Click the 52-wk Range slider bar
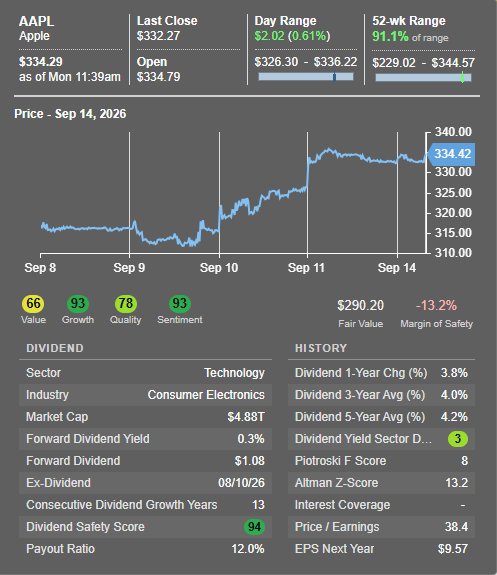Viewport: 497px width, 575px height. pyautogui.click(x=423, y=77)
